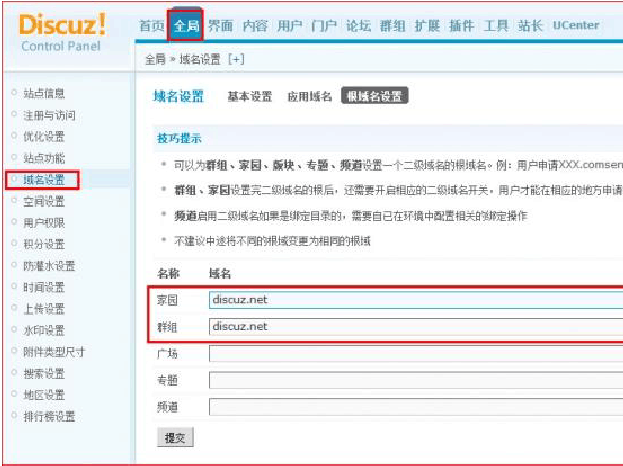Open 站点信息 in the sidebar

(x=44, y=93)
